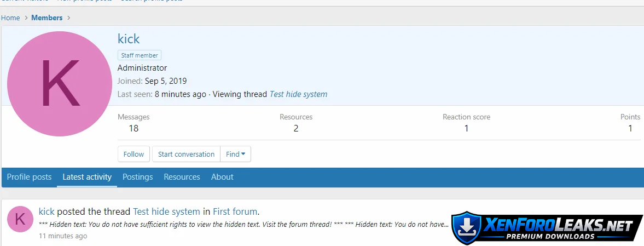644x246 pixels.
Task: Click the kick author link in activity feed
Action: coord(47,211)
